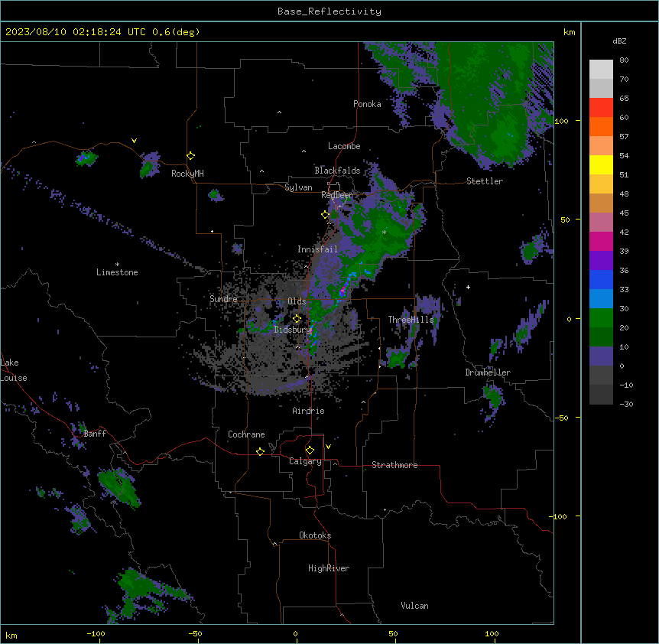659x644 pixels.
Task: Select the slate purple 0-10 dBZ swatch
Action: [x=601, y=356]
